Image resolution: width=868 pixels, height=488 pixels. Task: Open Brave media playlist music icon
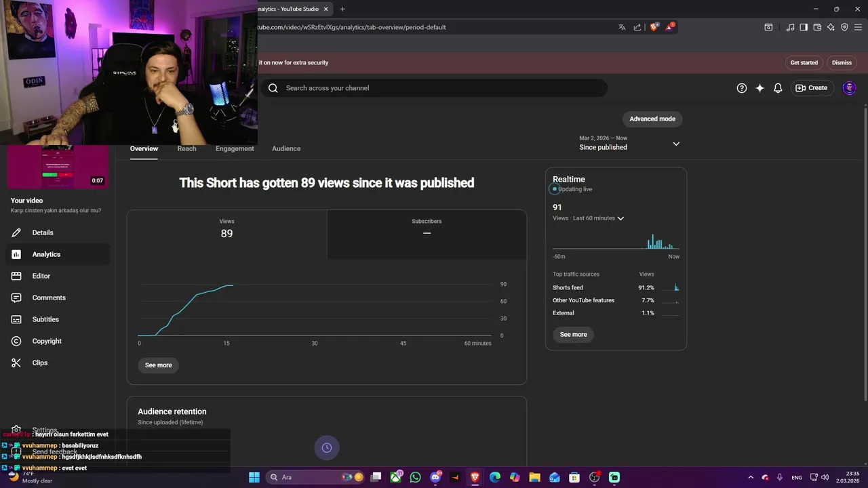pyautogui.click(x=790, y=27)
